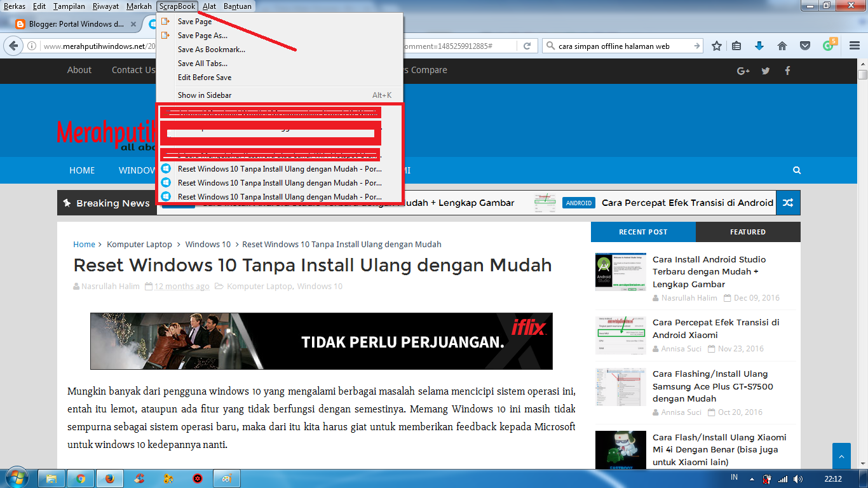Bookmark this page with the star icon
The width and height of the screenshot is (868, 488).
(x=717, y=46)
